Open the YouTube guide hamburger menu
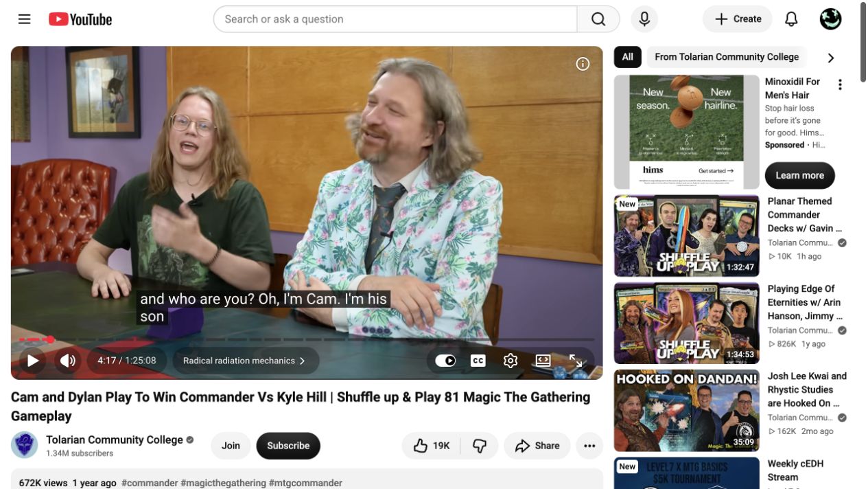 tap(25, 19)
